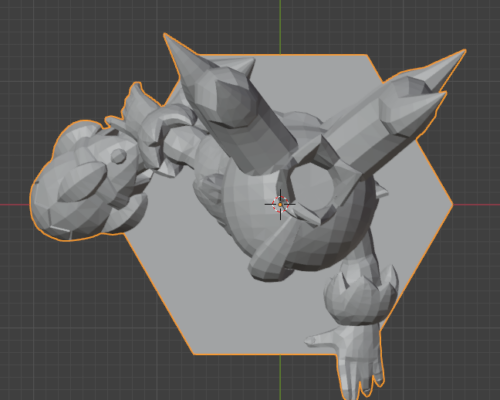Image resolution: width=500 pixels, height=400 pixels.
Task: Click the small round eye on the head
Action: click(x=118, y=156)
